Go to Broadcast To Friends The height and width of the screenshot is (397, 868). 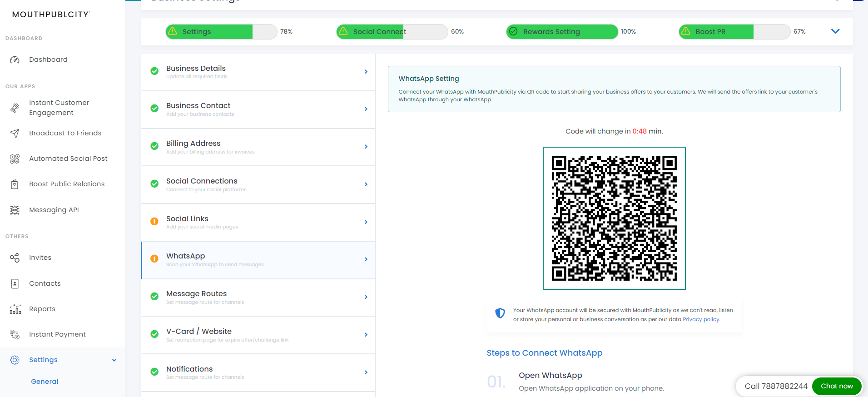tap(65, 133)
